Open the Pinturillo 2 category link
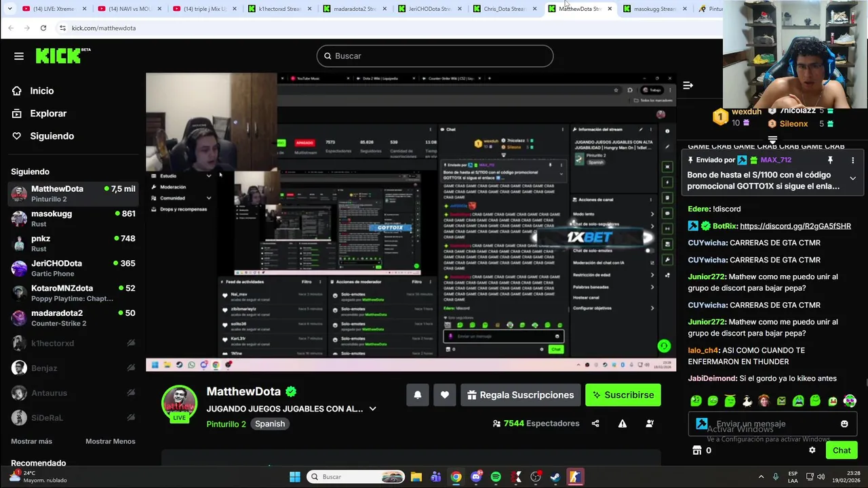 pos(226,424)
